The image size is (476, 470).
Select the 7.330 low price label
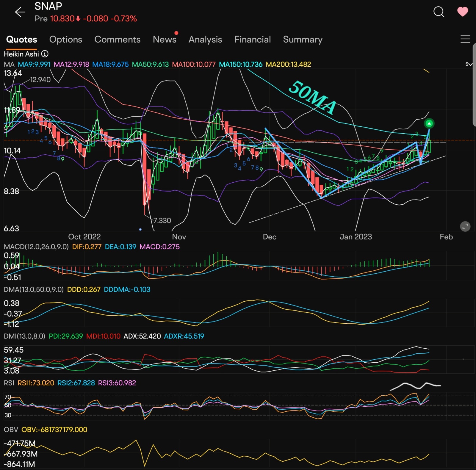tap(162, 221)
